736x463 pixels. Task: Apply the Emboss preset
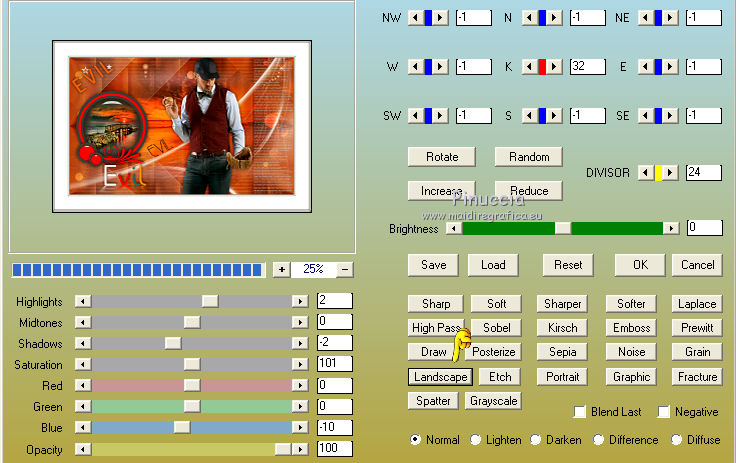(631, 328)
